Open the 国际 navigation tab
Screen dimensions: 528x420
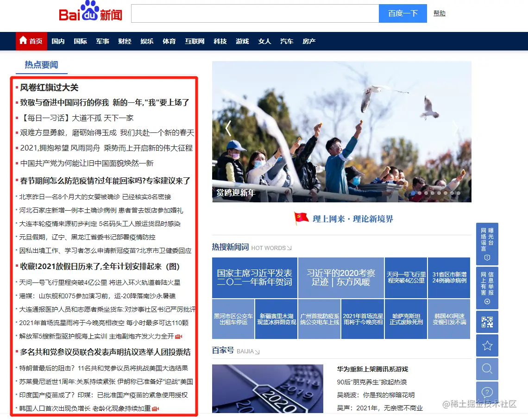(80, 41)
